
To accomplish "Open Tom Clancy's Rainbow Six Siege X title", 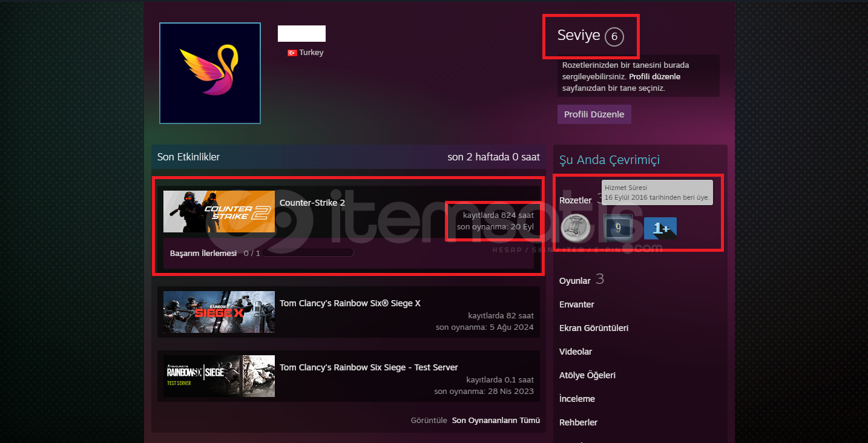I will (350, 303).
